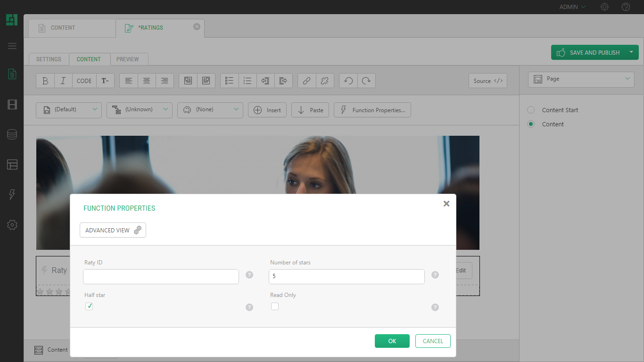Screen dimensions: 644x362
Task: Switch to the Preview tab
Action: [128, 59]
